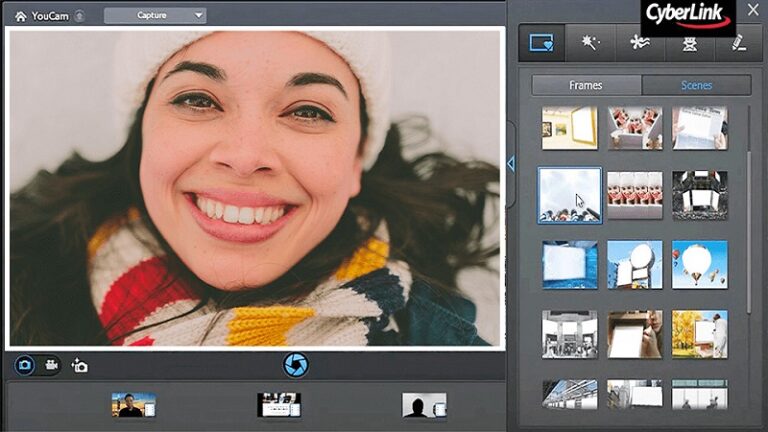Choose the hot air balloon scene thumbnail
Image resolution: width=768 pixels, height=432 pixels.
pos(699,264)
